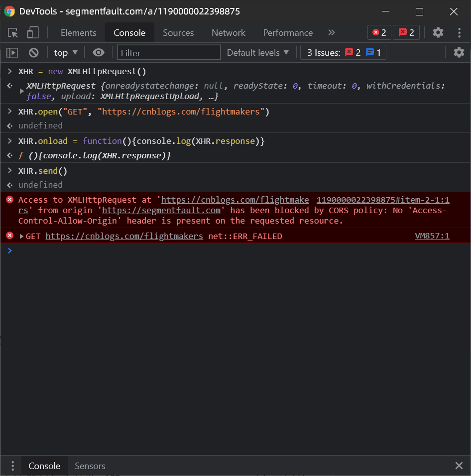Clear the console with the ban icon
The width and height of the screenshot is (471, 476).
tap(34, 53)
